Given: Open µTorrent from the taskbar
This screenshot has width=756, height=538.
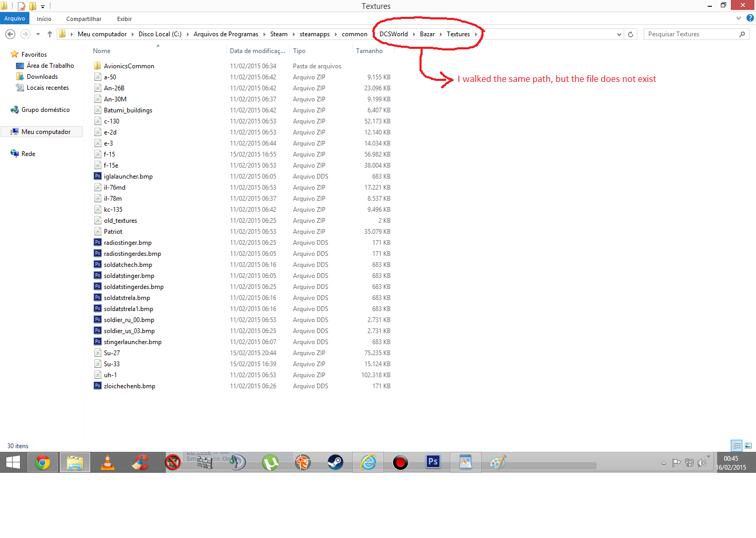Looking at the screenshot, I should (x=270, y=463).
